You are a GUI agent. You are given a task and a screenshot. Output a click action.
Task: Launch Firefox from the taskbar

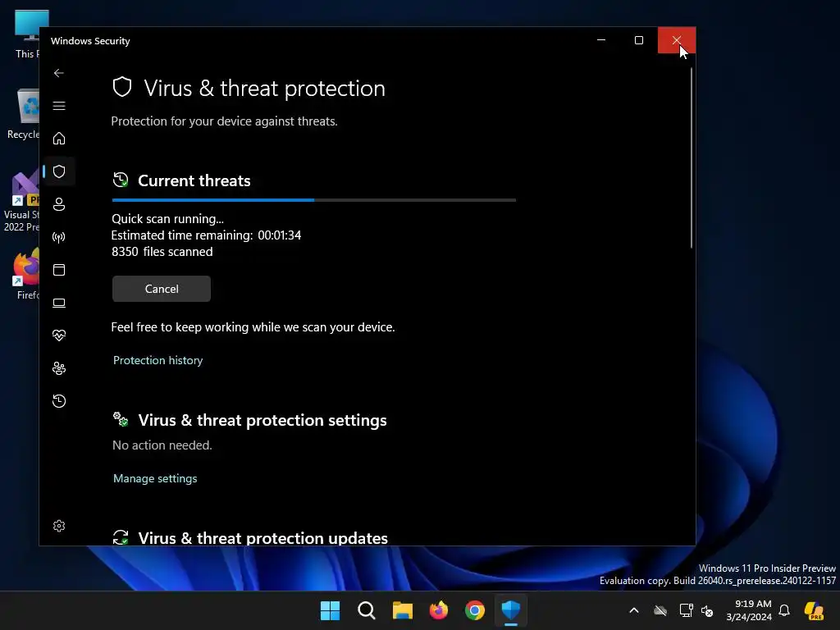pyautogui.click(x=439, y=610)
